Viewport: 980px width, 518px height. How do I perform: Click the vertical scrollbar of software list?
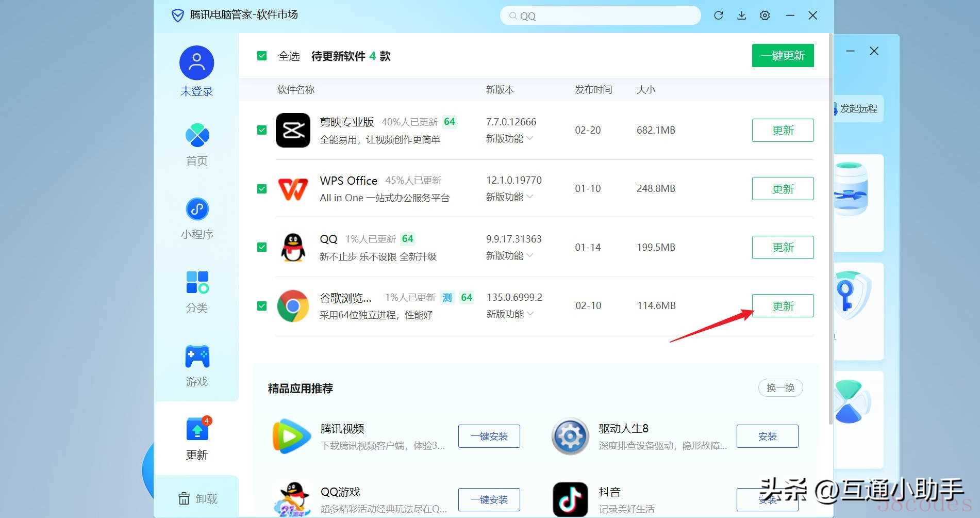pyautogui.click(x=830, y=230)
